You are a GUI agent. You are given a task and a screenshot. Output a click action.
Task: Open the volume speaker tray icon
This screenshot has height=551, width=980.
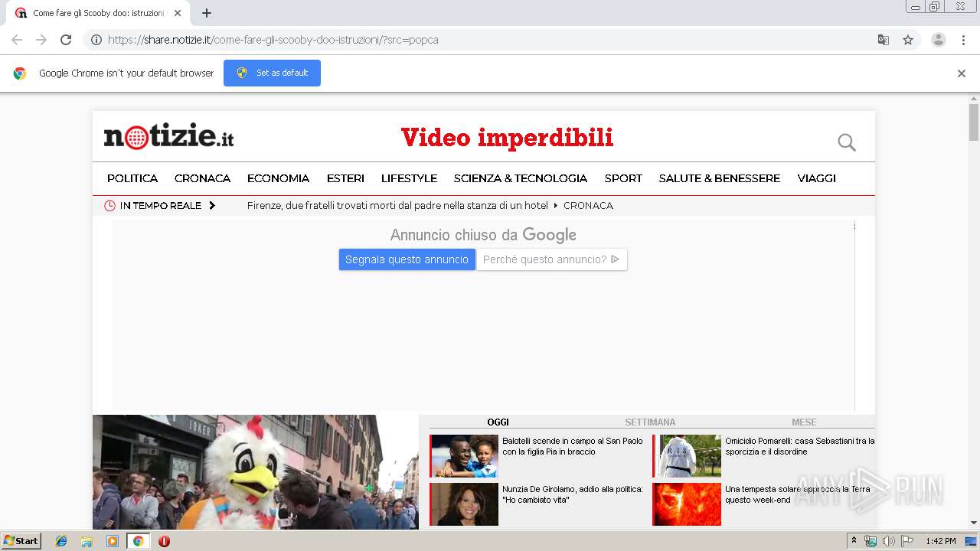pos(888,541)
